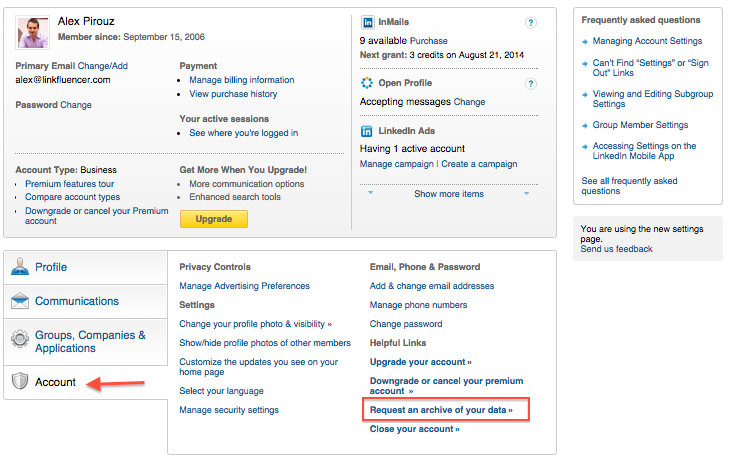Click Purchase link for InMails
729x461 pixels.
(429, 41)
